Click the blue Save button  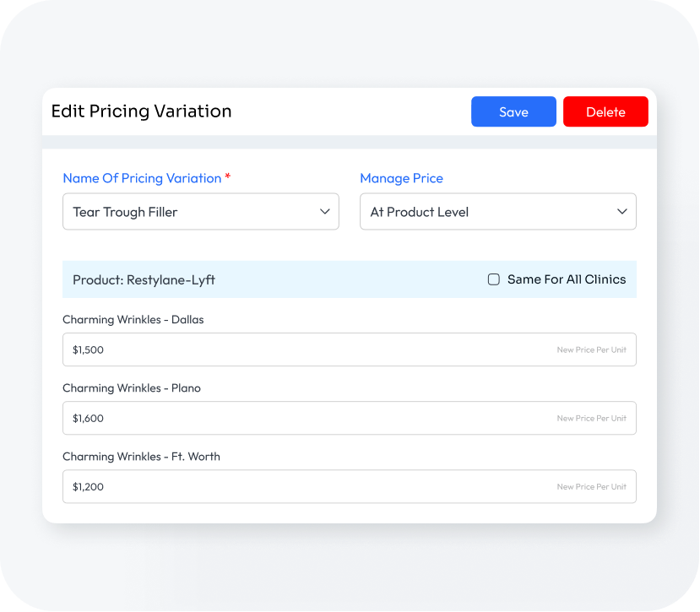(513, 112)
